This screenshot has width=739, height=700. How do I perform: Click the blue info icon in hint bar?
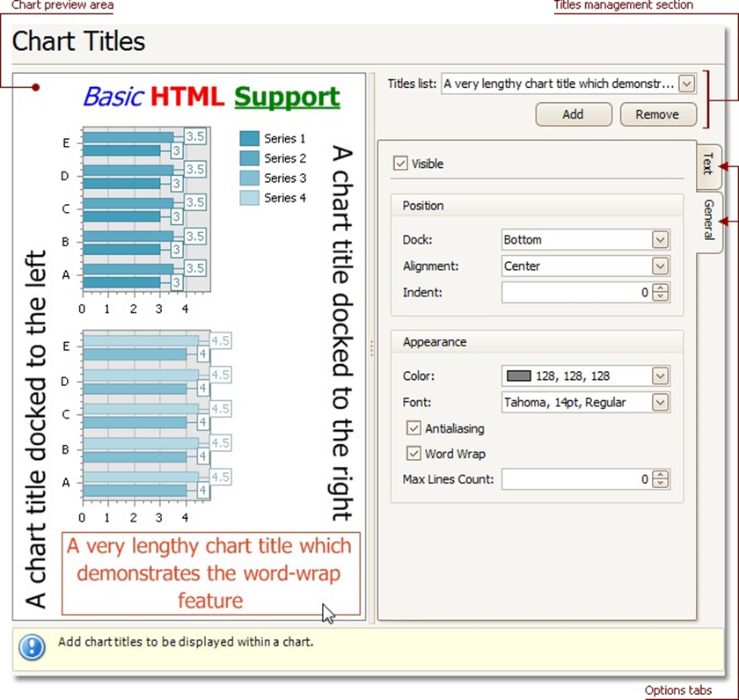click(32, 648)
